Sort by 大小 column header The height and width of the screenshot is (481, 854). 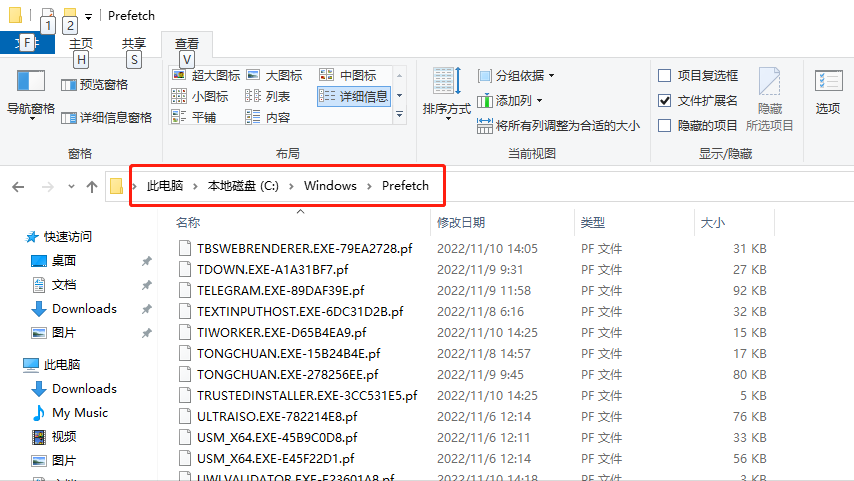(x=712, y=222)
